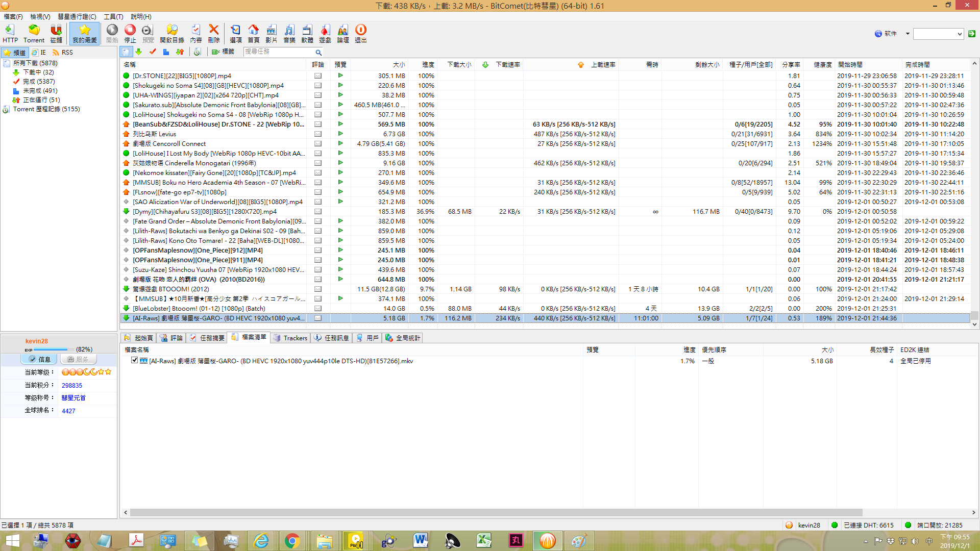Show all tasks filter icon
Image resolution: width=980 pixels, height=551 pixels.
tap(126, 52)
